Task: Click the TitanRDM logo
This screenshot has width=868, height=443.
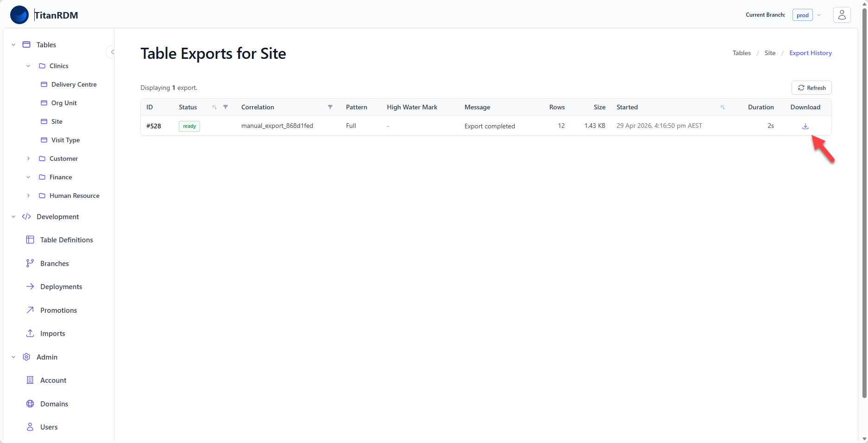Action: coord(19,15)
